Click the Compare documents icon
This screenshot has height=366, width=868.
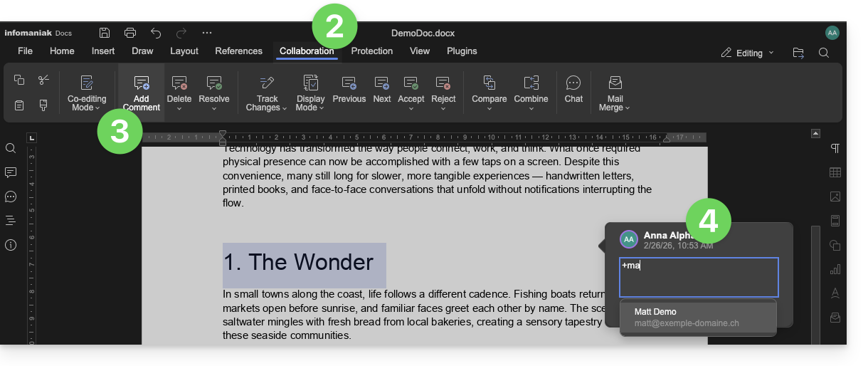pyautogui.click(x=489, y=89)
